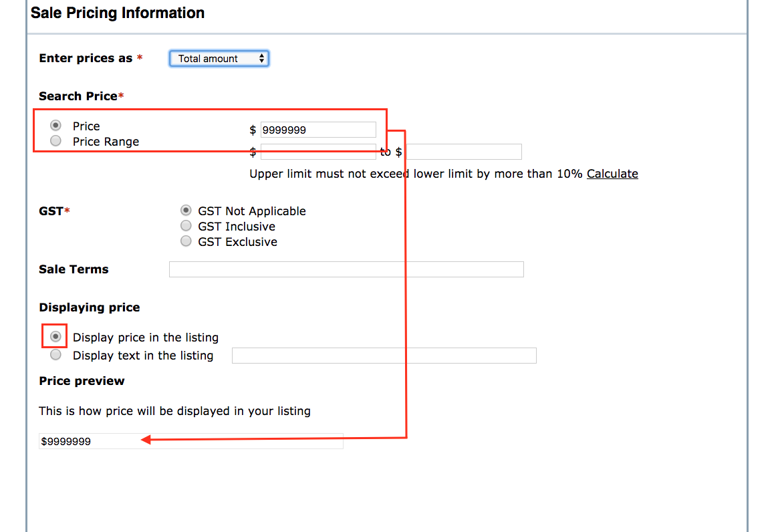Image resolution: width=780 pixels, height=532 pixels.
Task: Click the 'Sale Pricing Information' heading
Action: click(118, 13)
